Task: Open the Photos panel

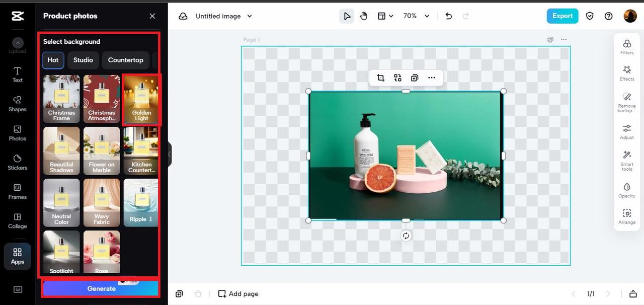Action: click(x=18, y=133)
